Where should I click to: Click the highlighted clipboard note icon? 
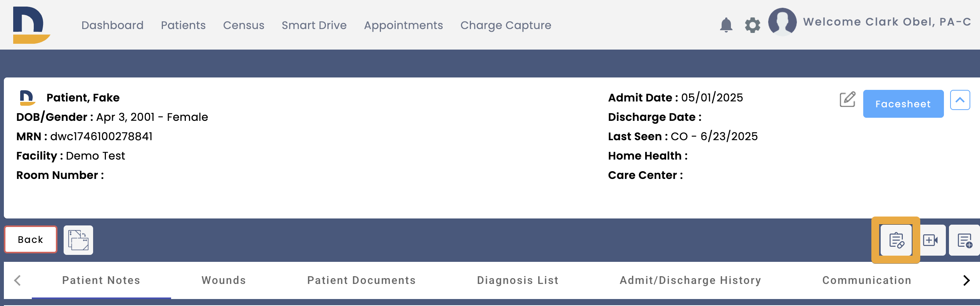click(896, 240)
